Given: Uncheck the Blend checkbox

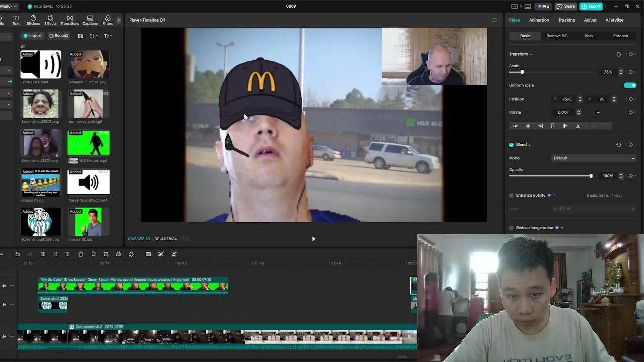Looking at the screenshot, I should (511, 145).
